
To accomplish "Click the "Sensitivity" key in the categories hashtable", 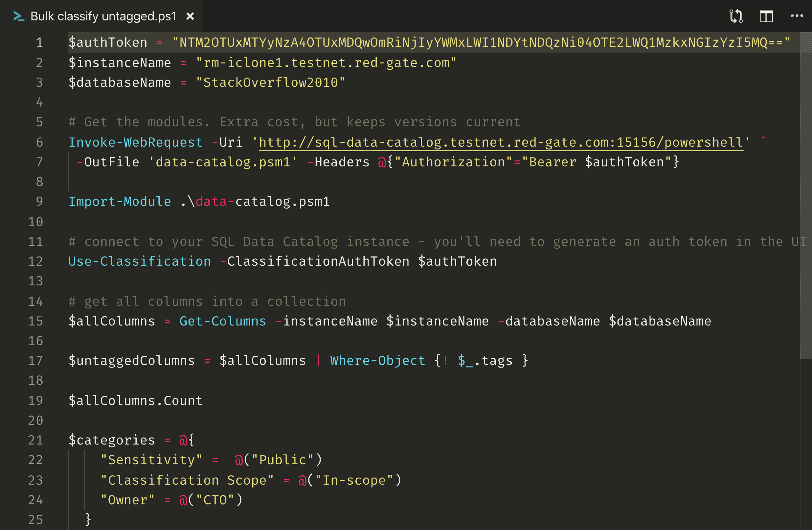I will pos(151,460).
